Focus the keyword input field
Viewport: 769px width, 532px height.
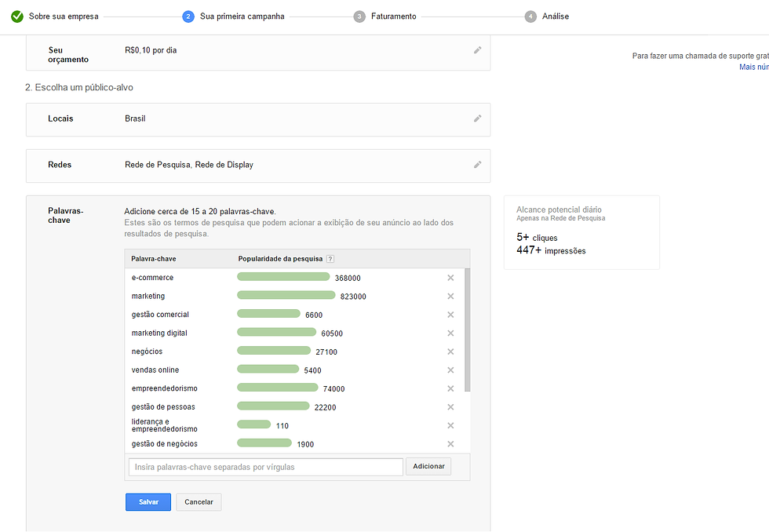pos(266,467)
